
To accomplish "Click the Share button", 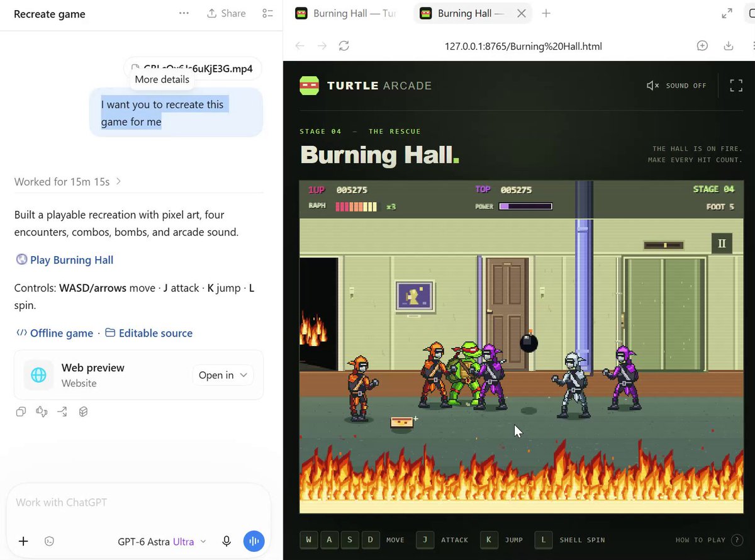I will pos(226,13).
